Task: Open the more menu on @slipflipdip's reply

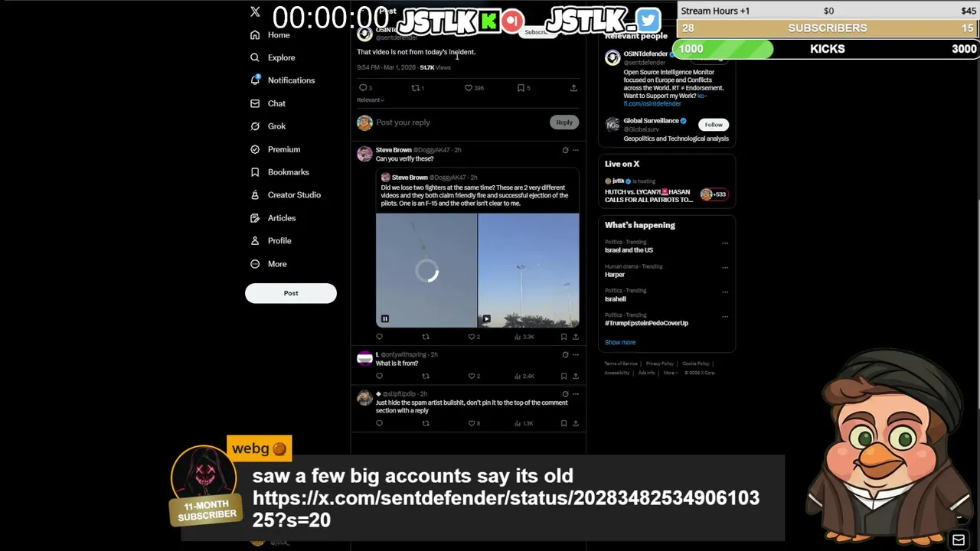Action: (576, 394)
